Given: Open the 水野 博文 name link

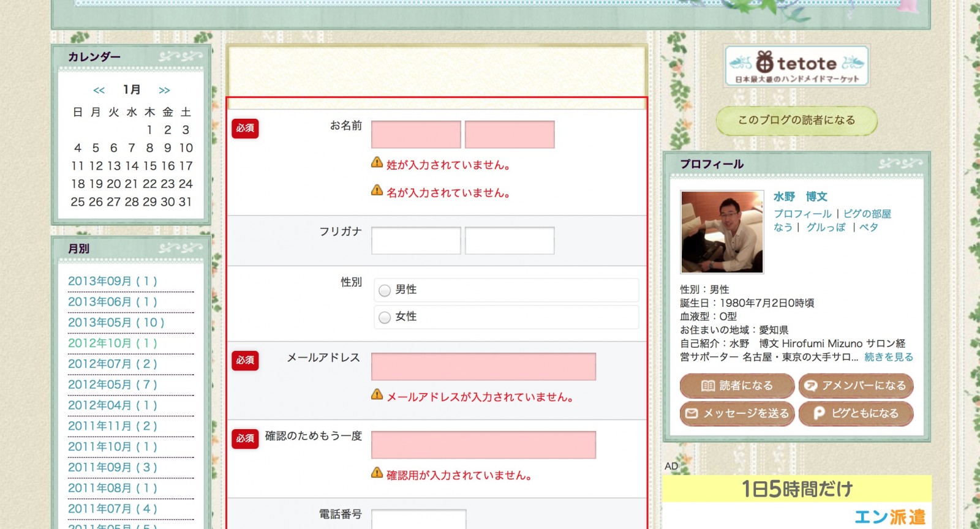Looking at the screenshot, I should pos(800,197).
